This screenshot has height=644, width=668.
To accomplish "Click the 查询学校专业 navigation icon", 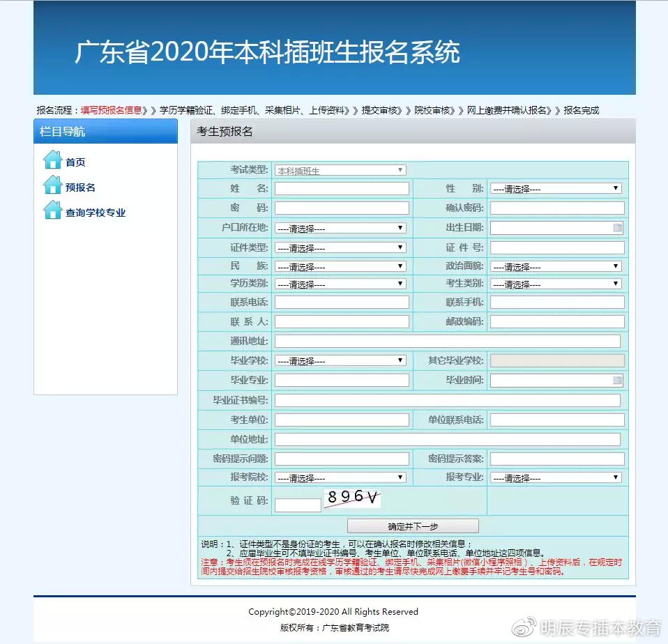I will coord(54,212).
